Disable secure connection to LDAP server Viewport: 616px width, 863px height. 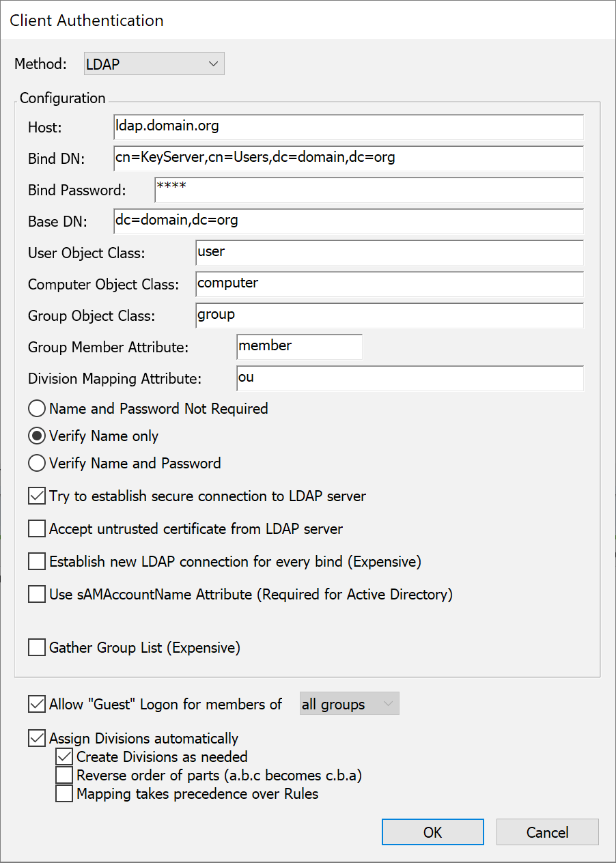(x=37, y=496)
